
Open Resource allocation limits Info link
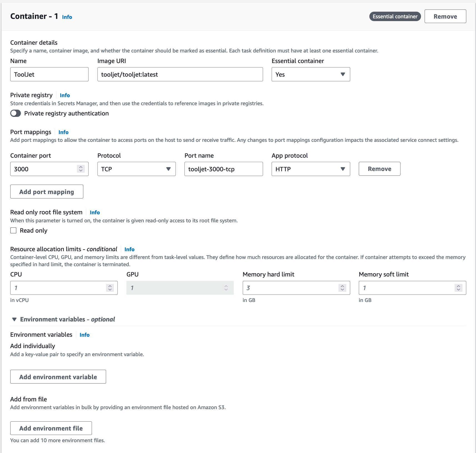(129, 250)
